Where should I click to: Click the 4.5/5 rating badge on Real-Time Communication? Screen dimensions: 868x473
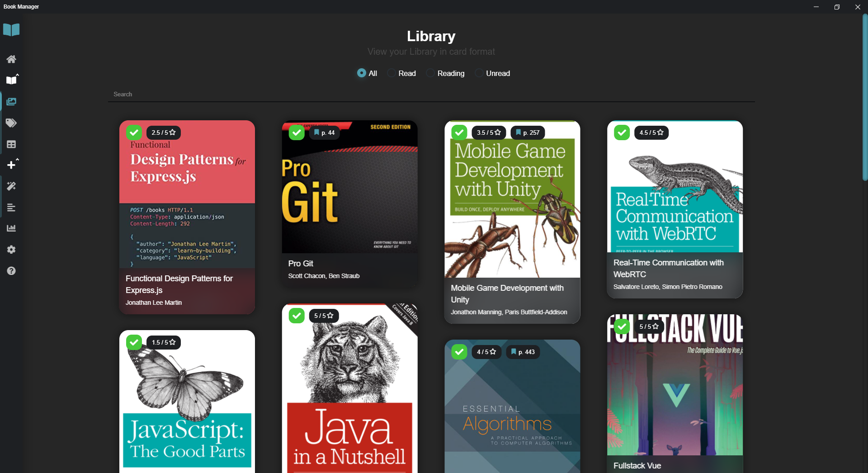[x=651, y=132]
